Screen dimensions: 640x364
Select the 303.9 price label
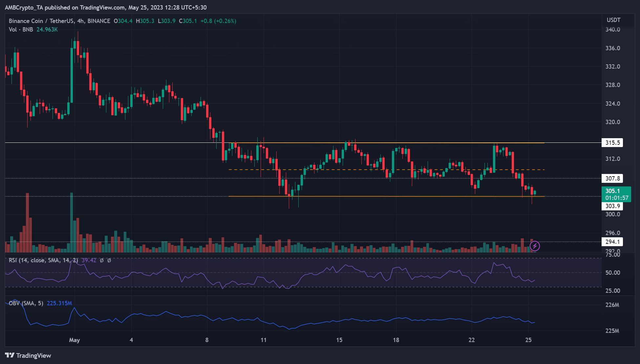[x=612, y=206]
